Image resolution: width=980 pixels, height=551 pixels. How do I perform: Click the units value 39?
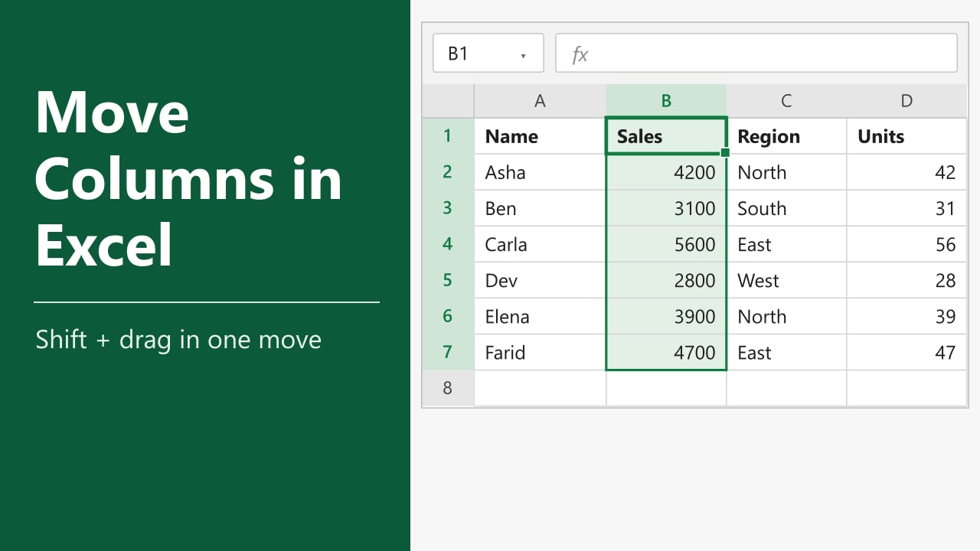tap(906, 316)
